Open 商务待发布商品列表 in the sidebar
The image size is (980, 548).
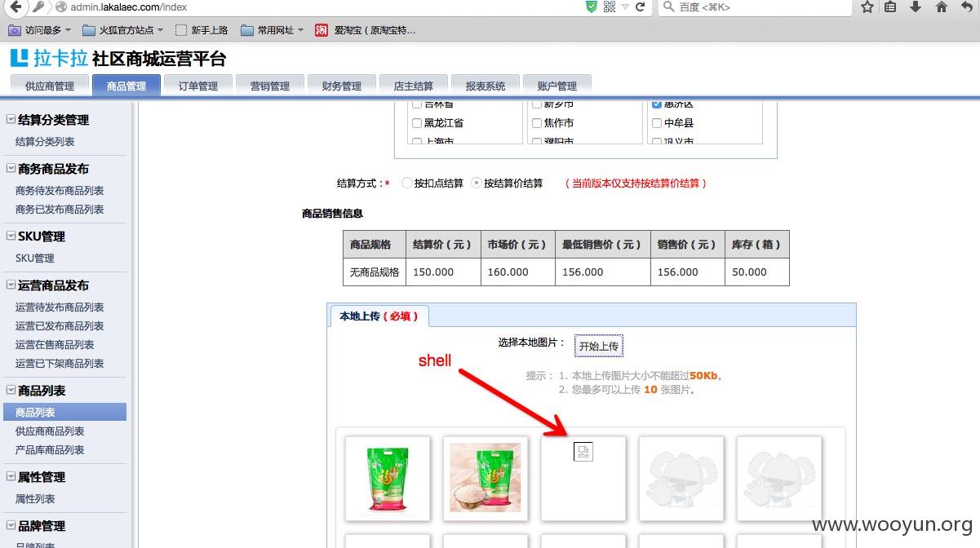click(x=60, y=191)
